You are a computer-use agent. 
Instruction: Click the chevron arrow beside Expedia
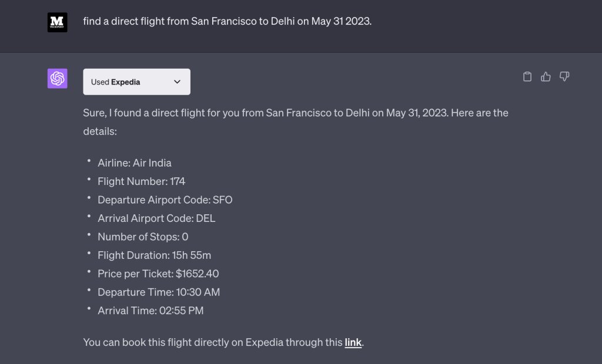click(177, 82)
